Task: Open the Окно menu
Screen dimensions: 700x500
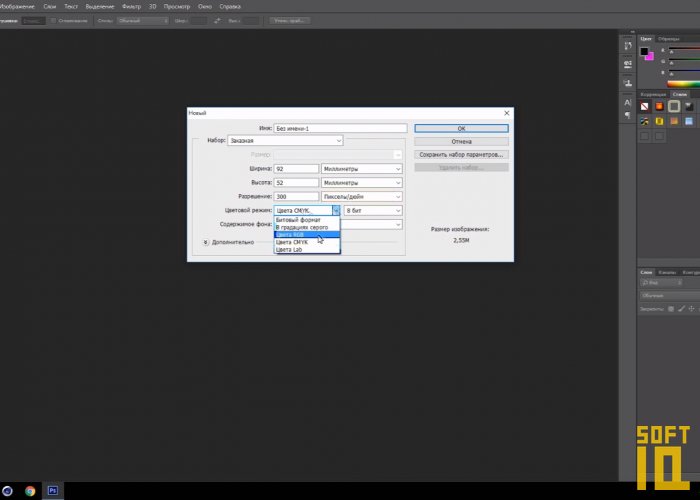Action: click(x=205, y=7)
